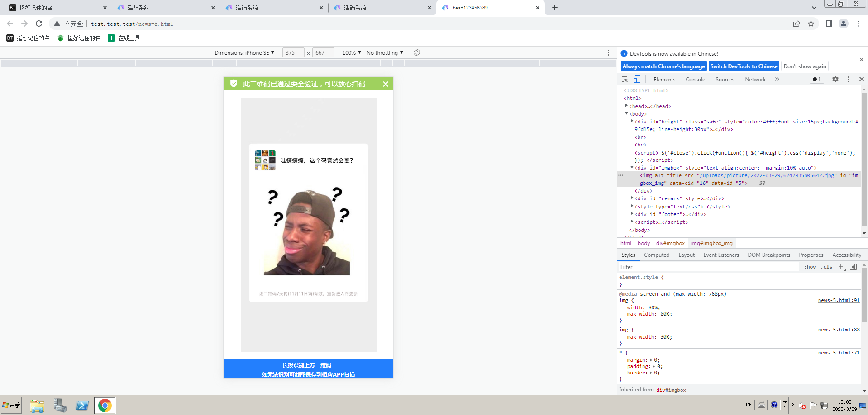Image resolution: width=868 pixels, height=415 pixels.
Task: Open the side panel
Action: (829, 24)
